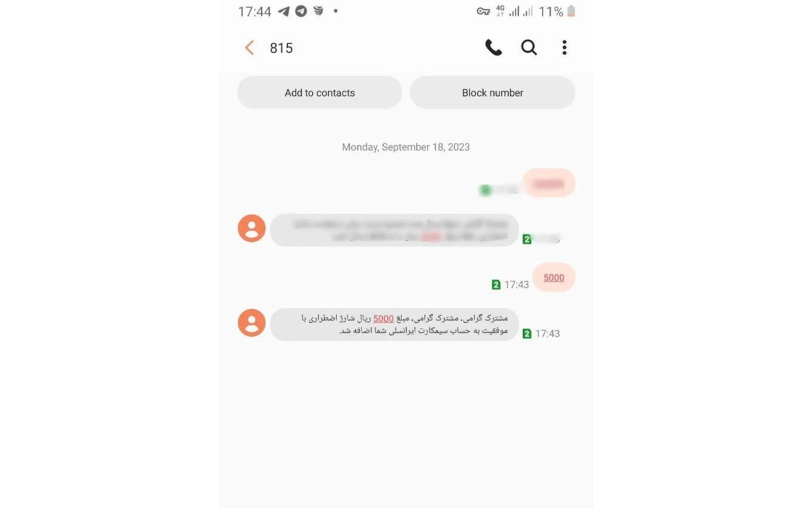Image resolution: width=812 pixels, height=508 pixels.
Task: Tap the sender avatar icon on first message
Action: [x=251, y=228]
